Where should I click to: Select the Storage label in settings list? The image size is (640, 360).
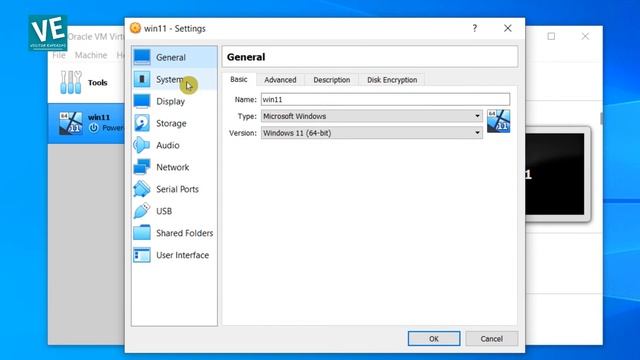click(x=171, y=123)
